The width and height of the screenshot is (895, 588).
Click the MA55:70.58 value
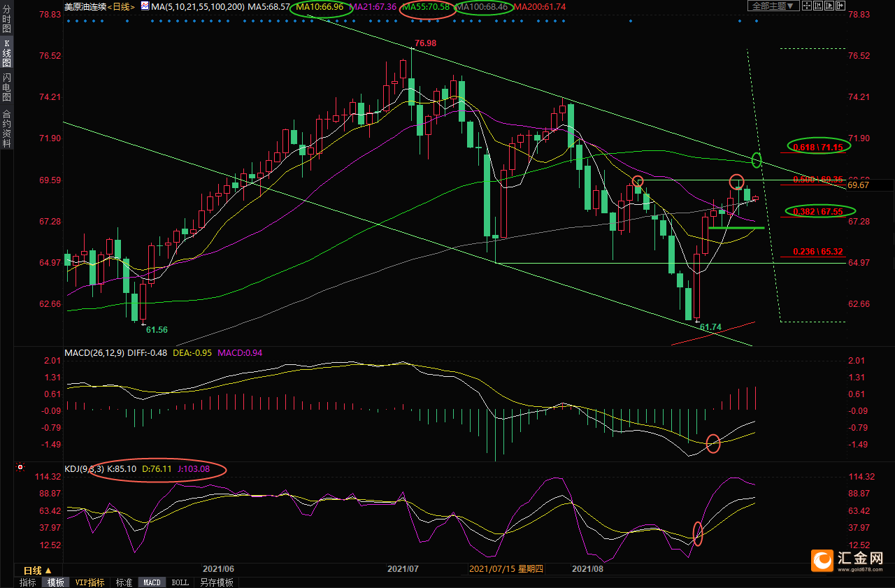[426, 6]
